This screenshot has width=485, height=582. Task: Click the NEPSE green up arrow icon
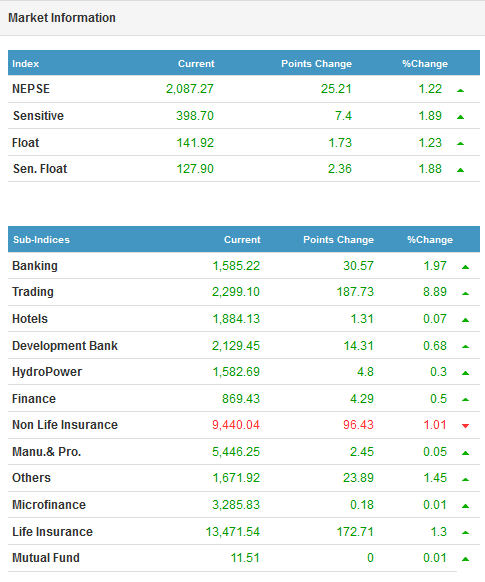[x=461, y=90]
